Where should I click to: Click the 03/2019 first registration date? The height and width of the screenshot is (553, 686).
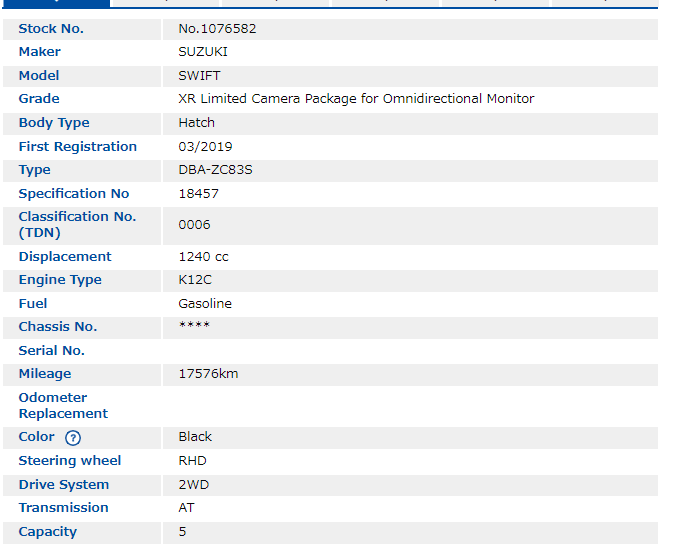205,147
